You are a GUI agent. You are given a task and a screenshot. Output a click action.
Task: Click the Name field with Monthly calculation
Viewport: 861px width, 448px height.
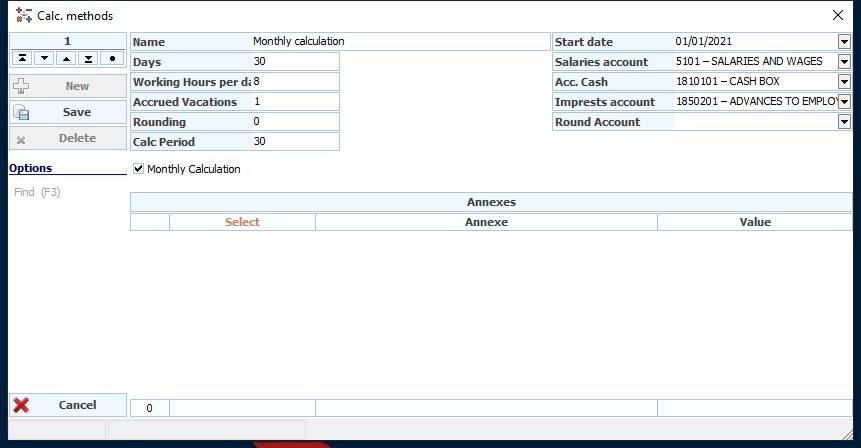pyautogui.click(x=400, y=41)
